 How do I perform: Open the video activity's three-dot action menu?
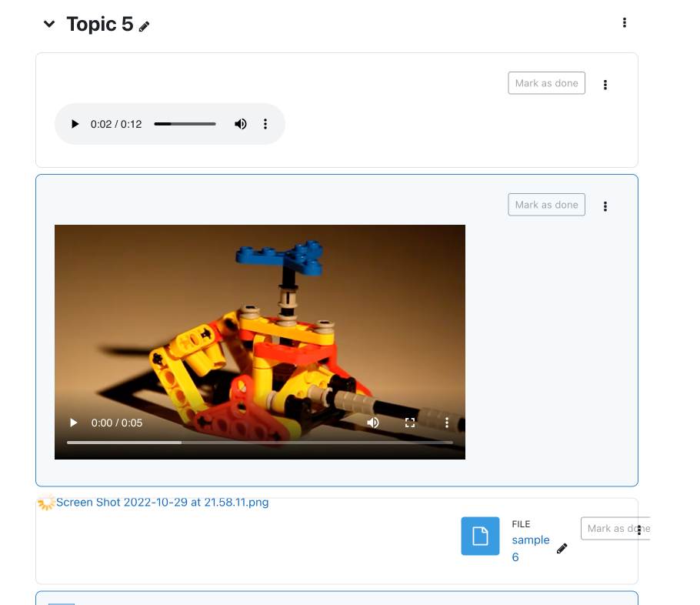pyautogui.click(x=605, y=206)
